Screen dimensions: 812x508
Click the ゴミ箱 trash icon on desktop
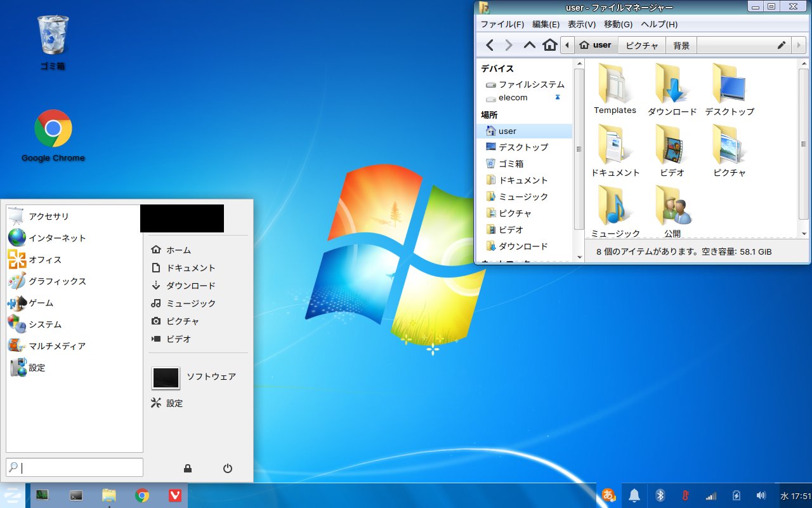tap(53, 42)
